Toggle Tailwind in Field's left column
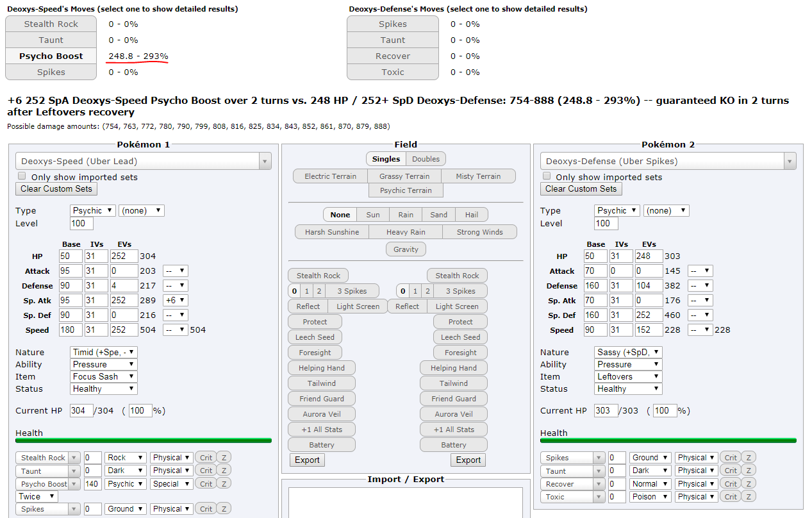 click(x=322, y=383)
